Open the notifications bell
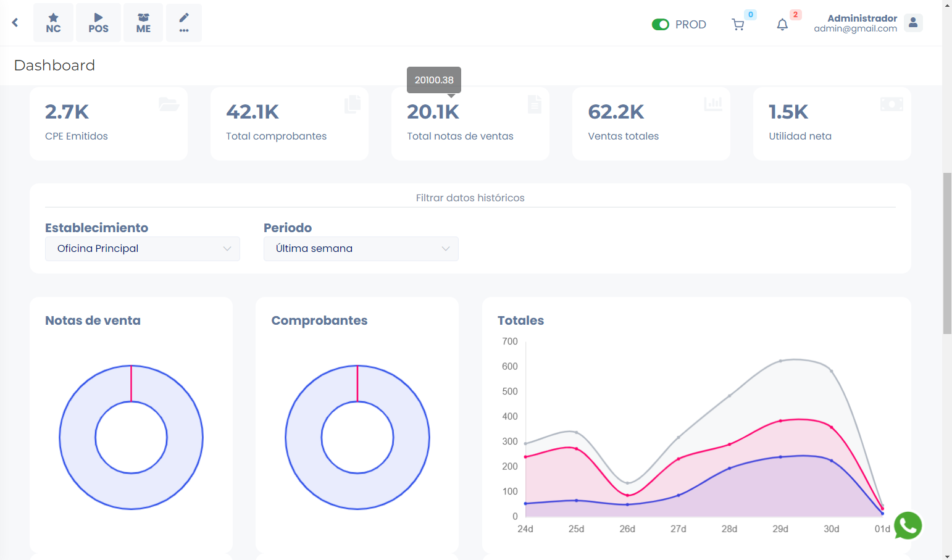This screenshot has width=952, height=560. click(782, 25)
